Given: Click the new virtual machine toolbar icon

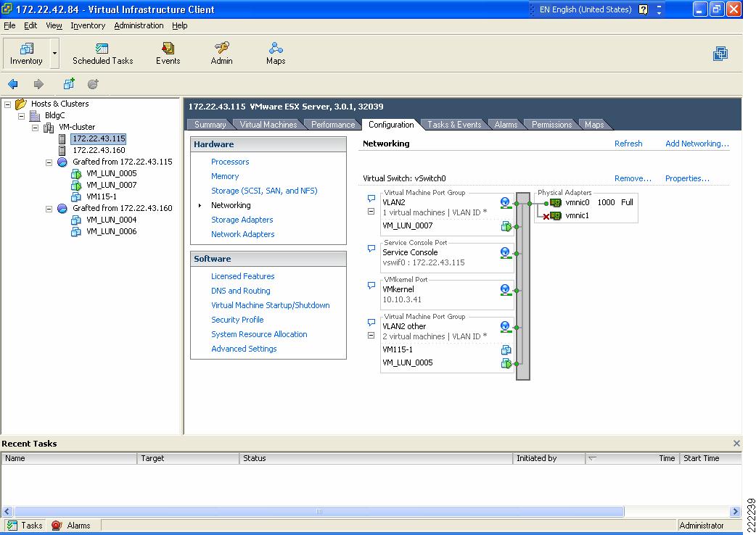Looking at the screenshot, I should coord(70,84).
